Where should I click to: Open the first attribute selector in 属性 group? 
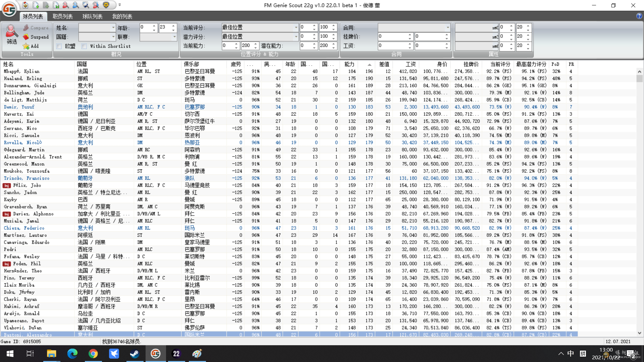[x=477, y=27]
